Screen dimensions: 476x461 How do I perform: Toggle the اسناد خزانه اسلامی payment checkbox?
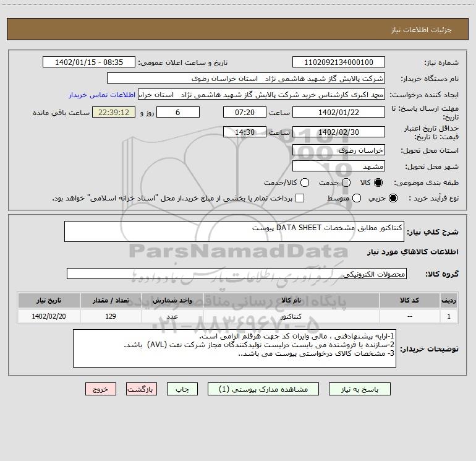point(300,198)
